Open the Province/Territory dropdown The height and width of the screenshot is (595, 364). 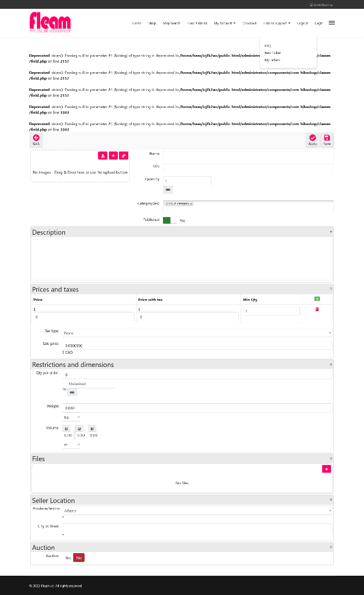click(x=197, y=511)
